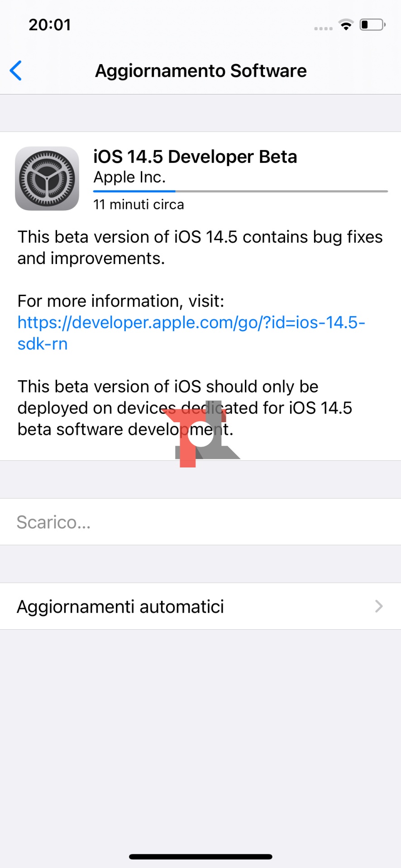Tap the Apple Inc. publisher label
The width and height of the screenshot is (401, 868).
click(129, 177)
